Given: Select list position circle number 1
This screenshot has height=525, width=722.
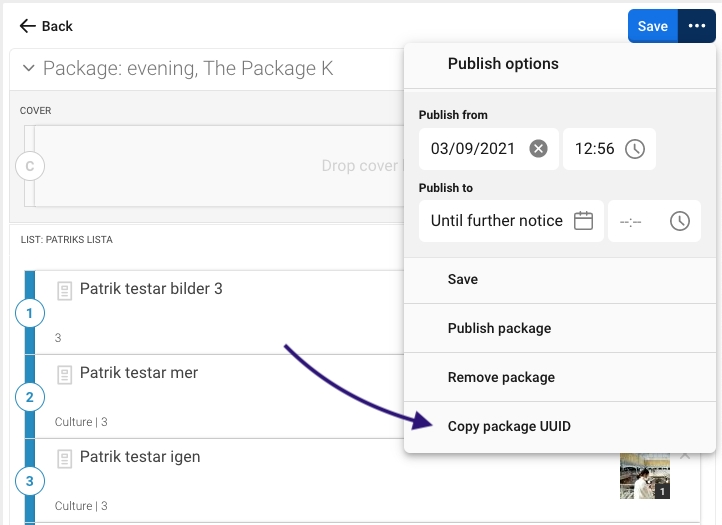Looking at the screenshot, I should [29, 314].
